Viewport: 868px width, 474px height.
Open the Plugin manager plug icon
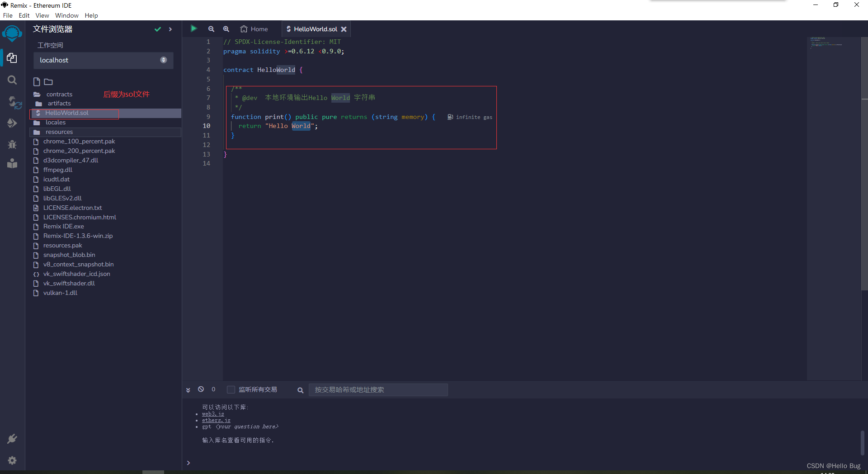[x=12, y=439]
